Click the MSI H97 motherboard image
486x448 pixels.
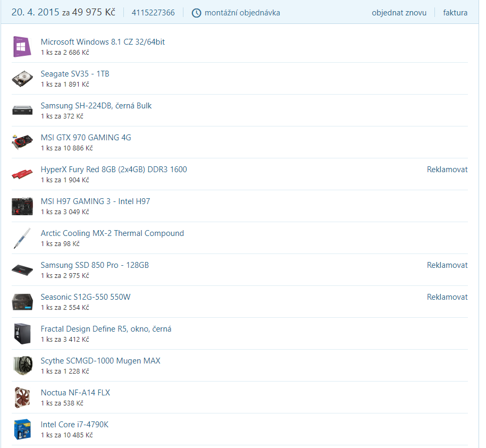point(22,206)
